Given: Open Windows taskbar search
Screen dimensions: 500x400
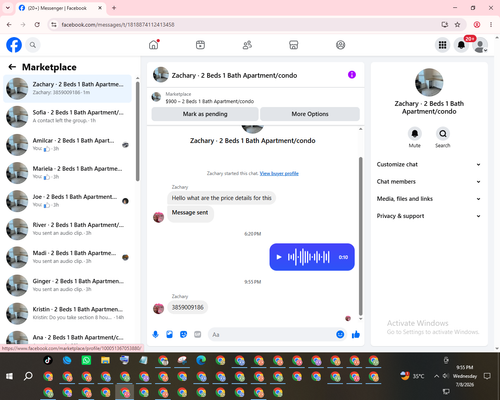Looking at the screenshot, I should click(28, 376).
